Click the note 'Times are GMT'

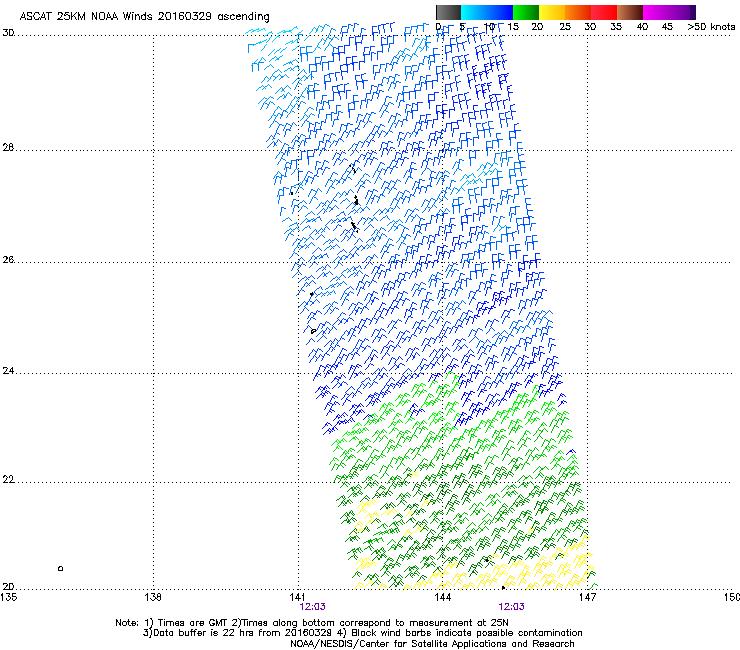click(193, 623)
